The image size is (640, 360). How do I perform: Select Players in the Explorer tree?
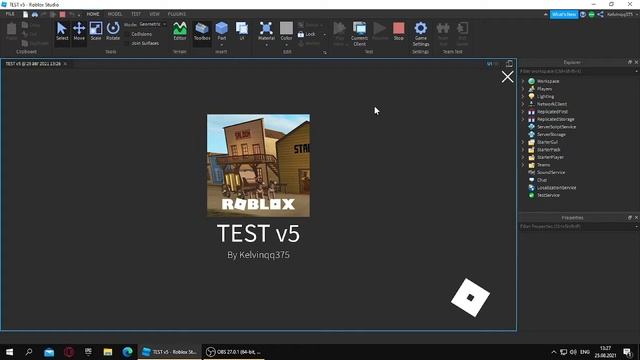[x=544, y=89]
